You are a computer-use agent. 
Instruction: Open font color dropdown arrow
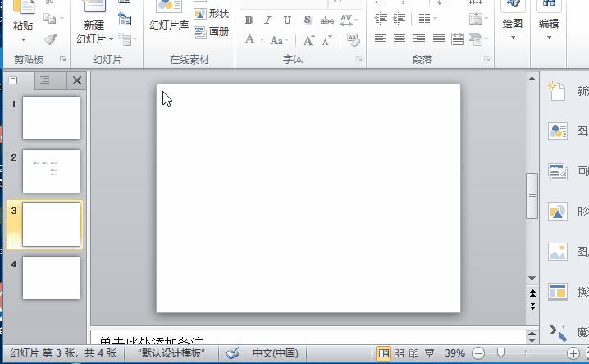click(x=262, y=40)
